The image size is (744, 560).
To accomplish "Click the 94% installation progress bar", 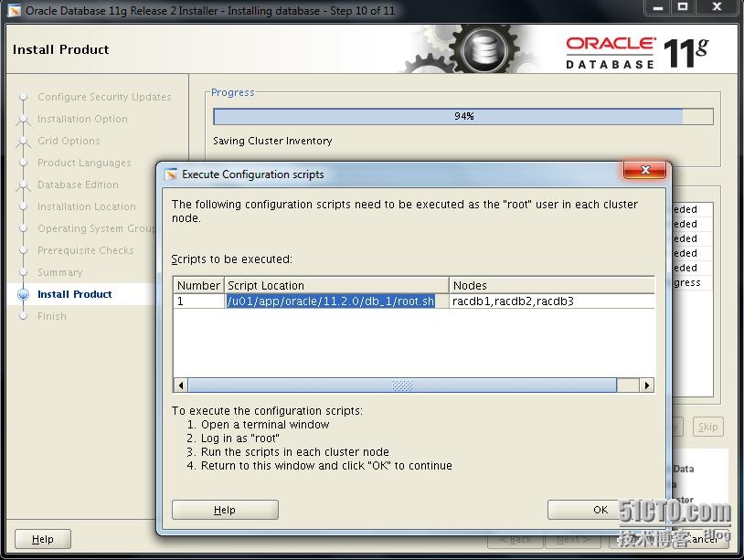I will tap(463, 117).
